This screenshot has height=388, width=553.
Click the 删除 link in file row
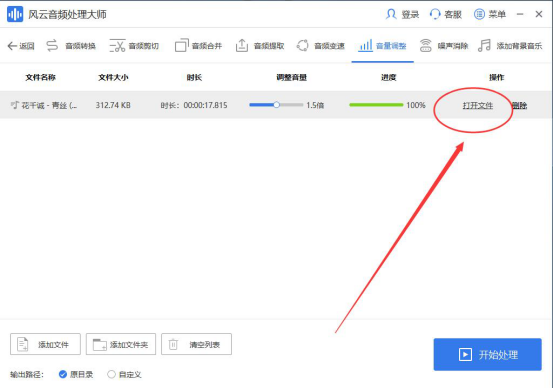pos(519,105)
